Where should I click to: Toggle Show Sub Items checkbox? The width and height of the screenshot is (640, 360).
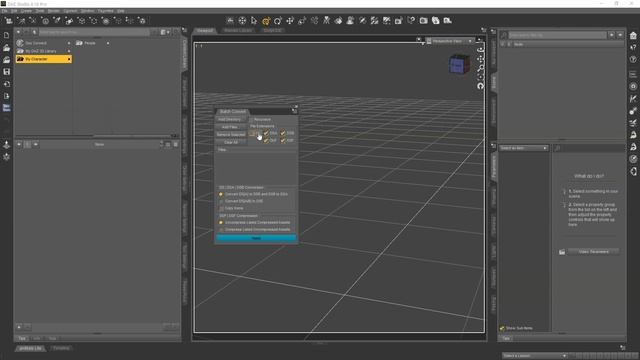pyautogui.click(x=502, y=328)
